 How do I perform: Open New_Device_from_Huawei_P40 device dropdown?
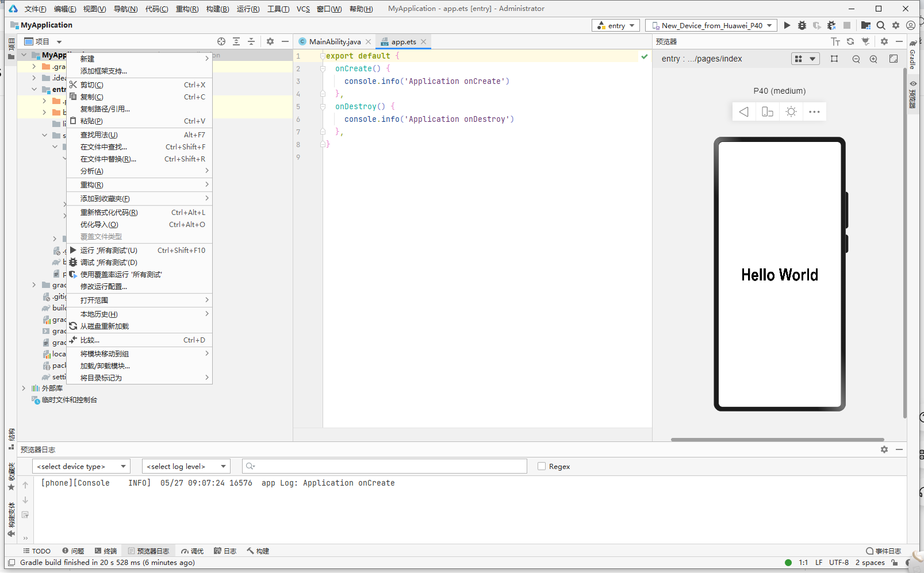pos(711,25)
